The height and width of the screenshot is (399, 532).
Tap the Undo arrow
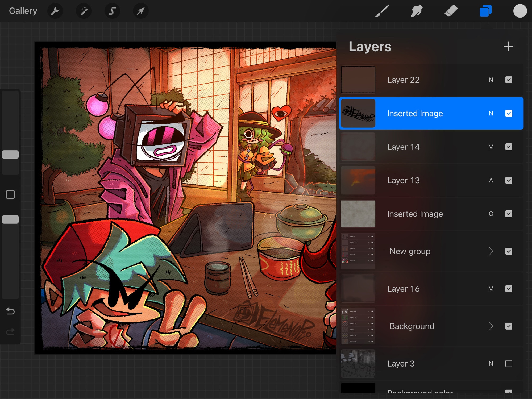click(x=10, y=311)
